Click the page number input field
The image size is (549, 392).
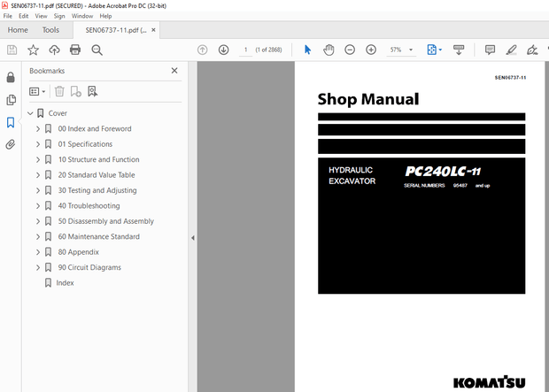click(x=246, y=50)
